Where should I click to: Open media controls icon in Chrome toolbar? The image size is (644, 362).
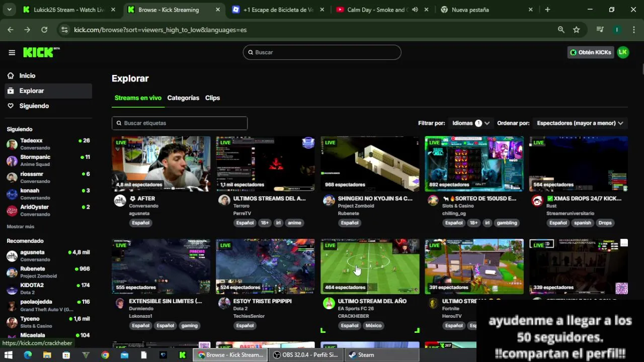600,30
